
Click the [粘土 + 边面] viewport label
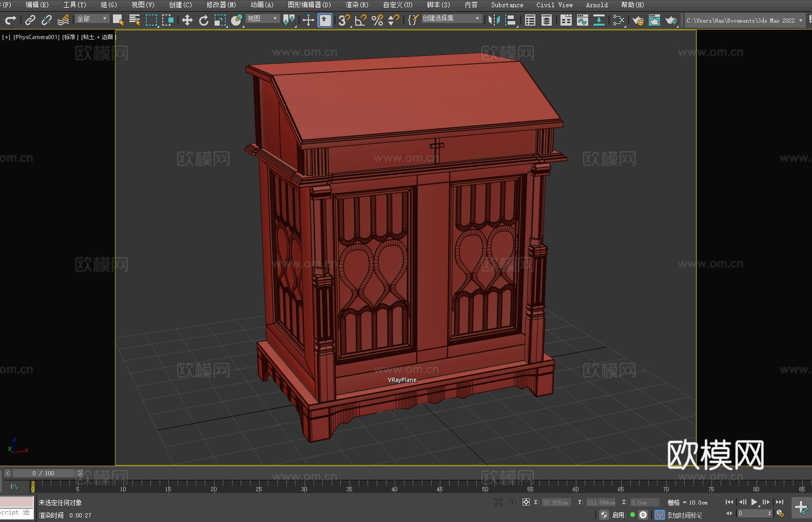[x=99, y=37]
